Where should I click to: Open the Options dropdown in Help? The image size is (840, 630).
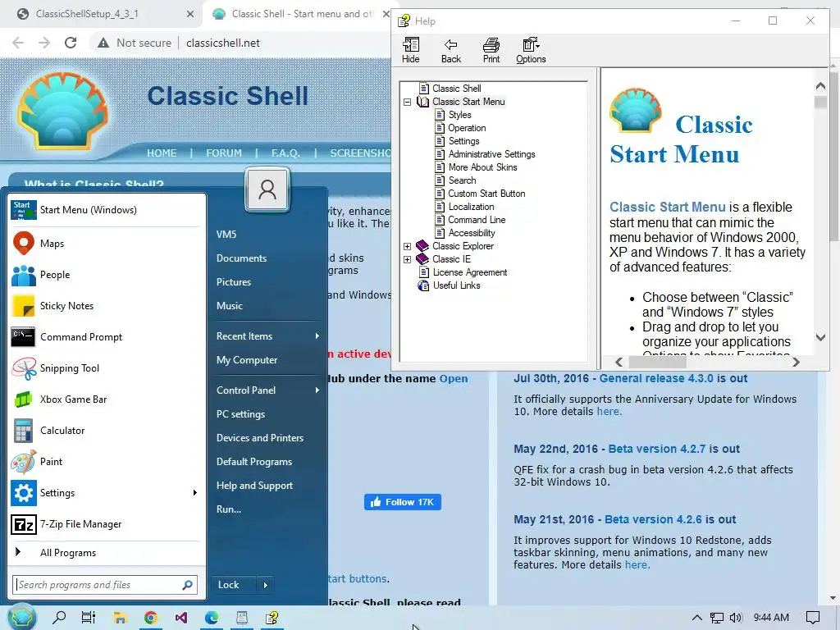pos(531,50)
